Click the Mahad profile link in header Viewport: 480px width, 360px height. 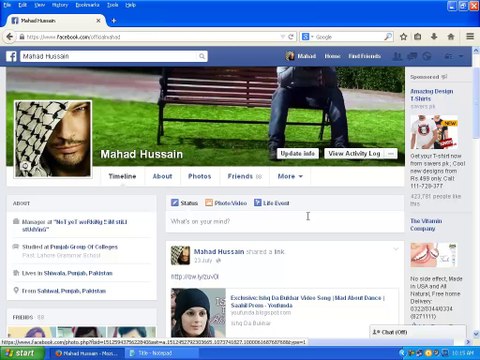(301, 56)
